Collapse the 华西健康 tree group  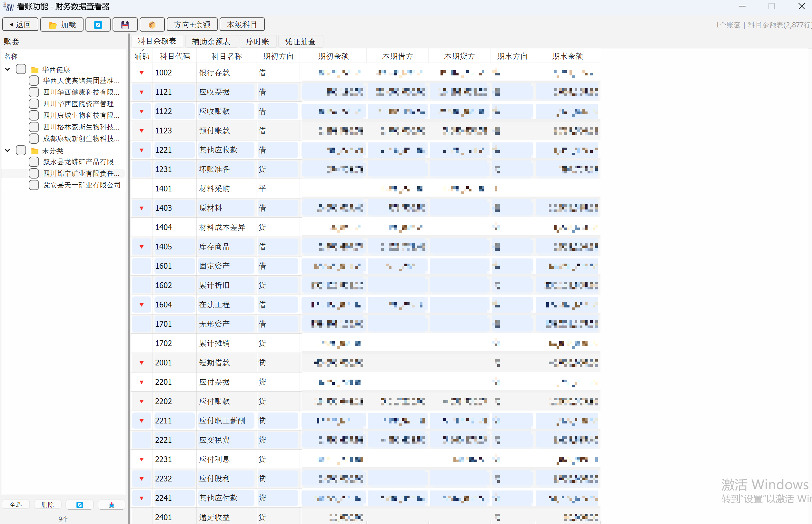[7, 69]
